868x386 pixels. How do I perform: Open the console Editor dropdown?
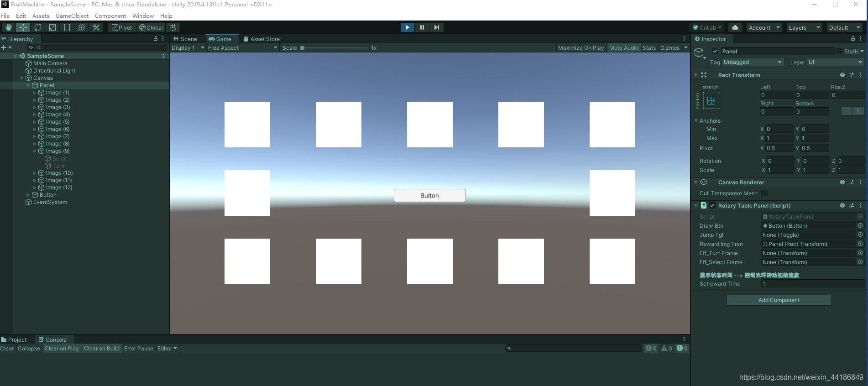pos(167,349)
